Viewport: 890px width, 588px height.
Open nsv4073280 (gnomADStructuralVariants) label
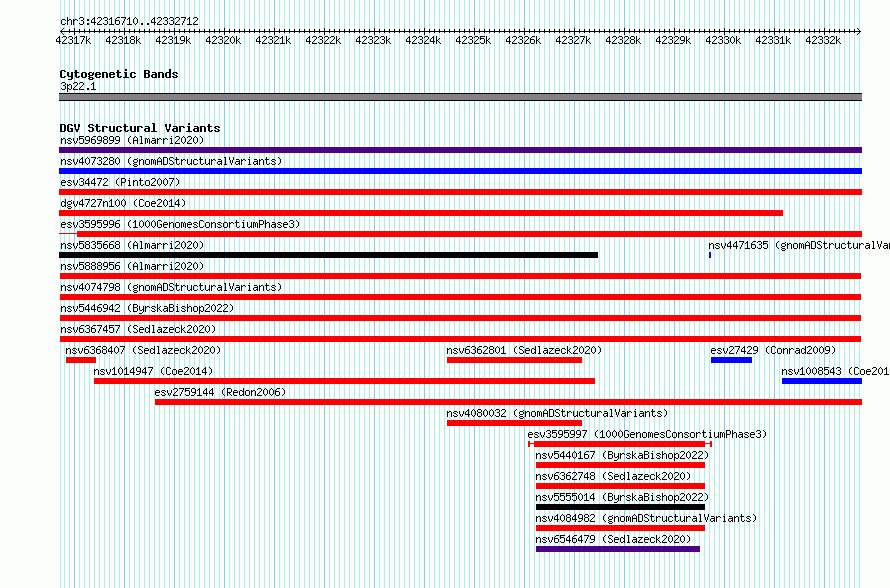click(x=171, y=161)
